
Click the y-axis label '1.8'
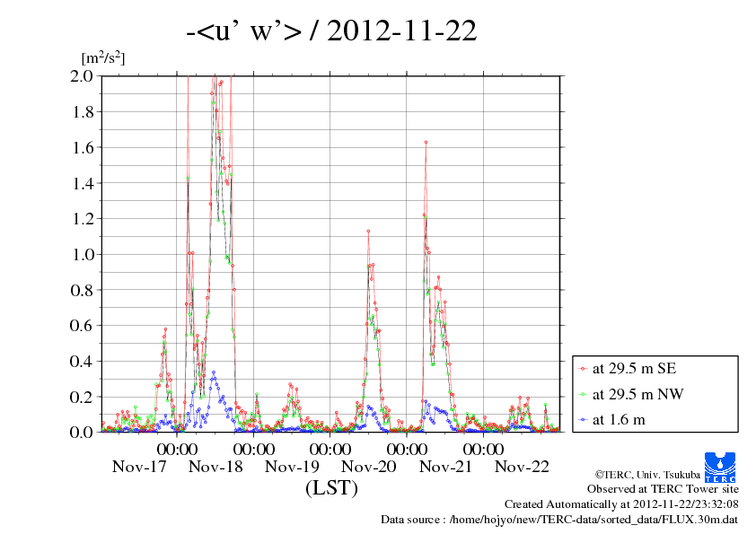point(82,112)
